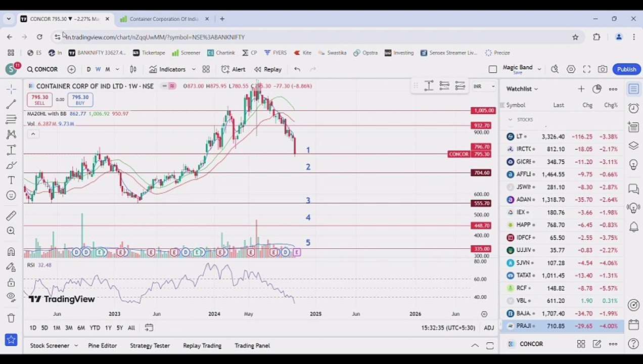Open help center question icon
Image resolution: width=643 pixels, height=364 pixels.
pyautogui.click(x=633, y=344)
